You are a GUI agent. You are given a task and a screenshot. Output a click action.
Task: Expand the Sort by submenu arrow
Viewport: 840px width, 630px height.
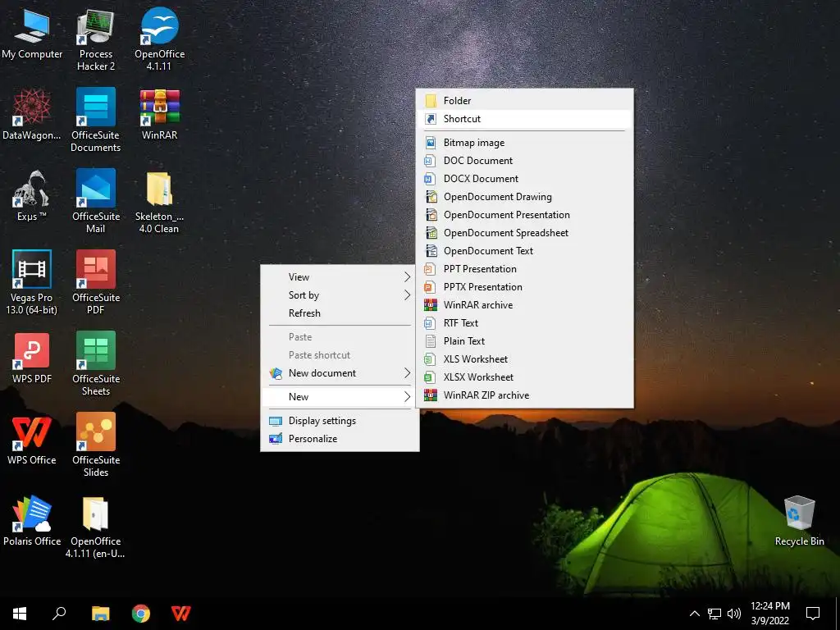tap(407, 295)
